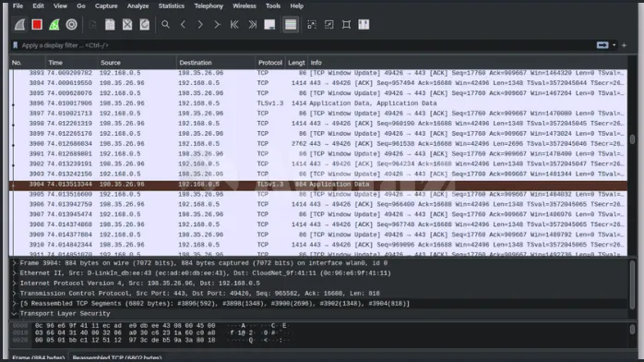The width and height of the screenshot is (644, 362).
Task: Sort by the Source column header
Action: click(137, 63)
